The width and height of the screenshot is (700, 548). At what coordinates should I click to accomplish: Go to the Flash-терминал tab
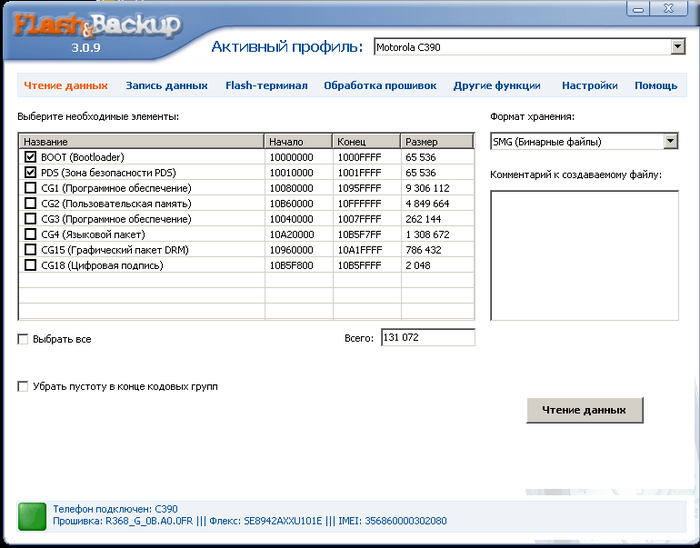[267, 85]
